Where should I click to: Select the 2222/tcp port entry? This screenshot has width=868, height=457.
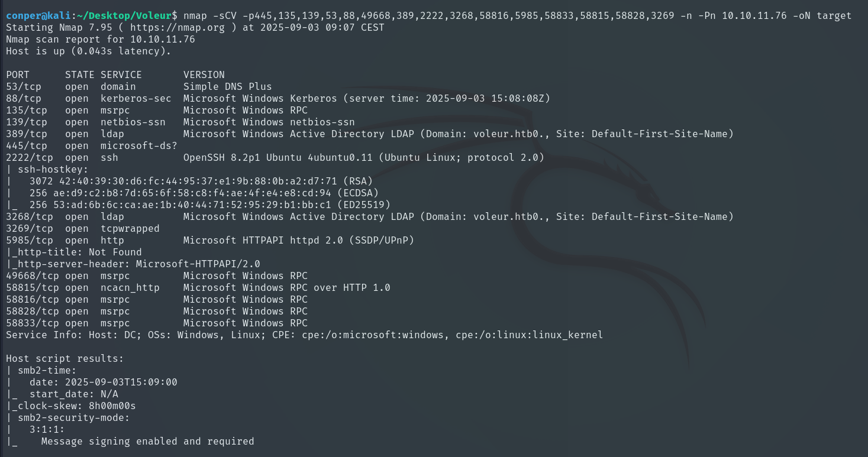(30, 157)
